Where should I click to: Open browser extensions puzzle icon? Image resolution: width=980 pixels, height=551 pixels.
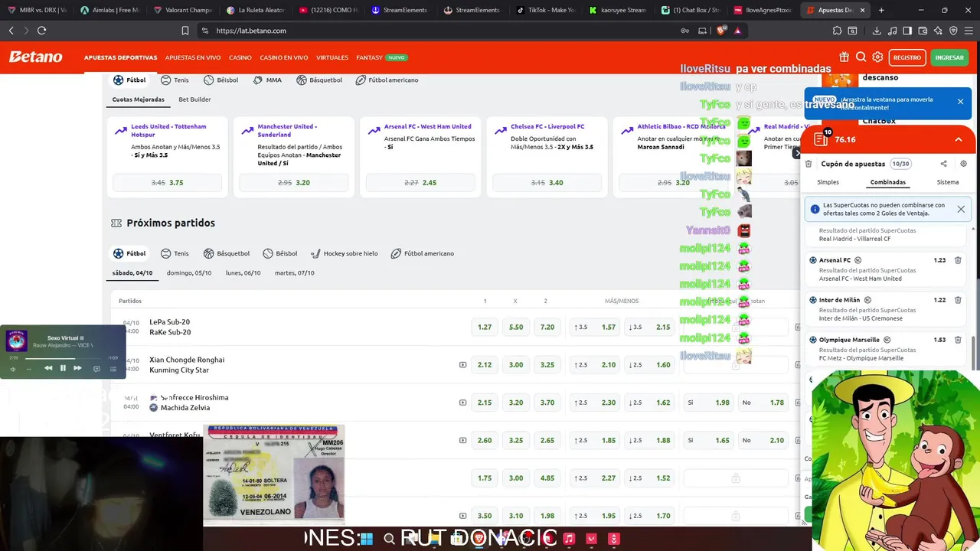point(837,31)
